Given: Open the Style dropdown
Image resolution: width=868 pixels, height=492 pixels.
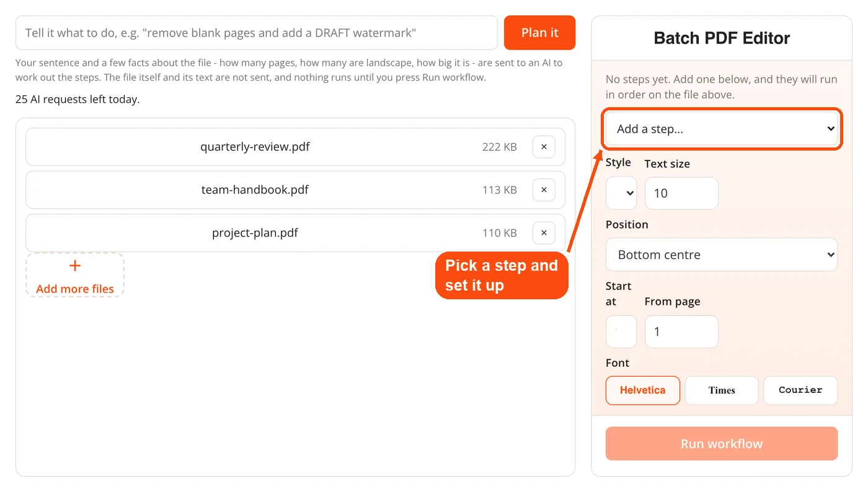Looking at the screenshot, I should click(x=621, y=193).
